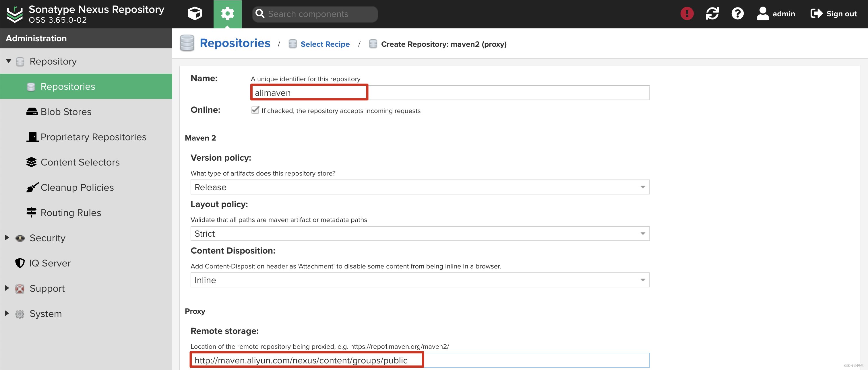Toggle the Online checkbox
This screenshot has width=868, height=370.
coord(255,110)
